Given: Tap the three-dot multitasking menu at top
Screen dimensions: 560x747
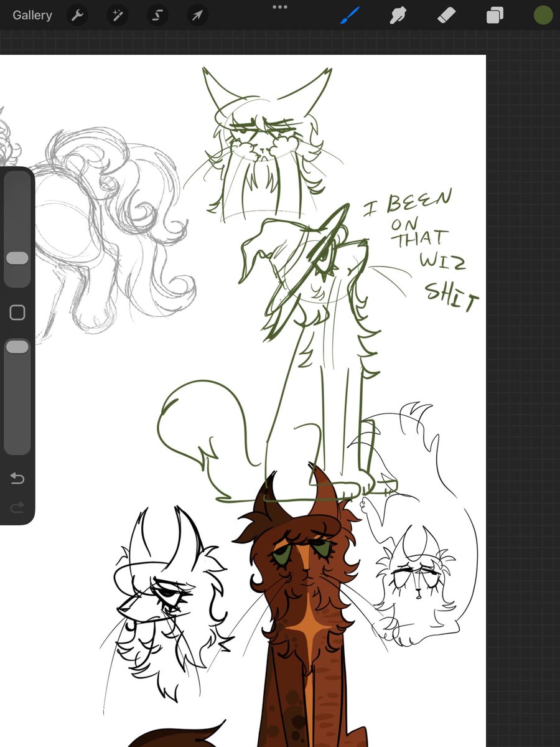Looking at the screenshot, I should (x=280, y=7).
